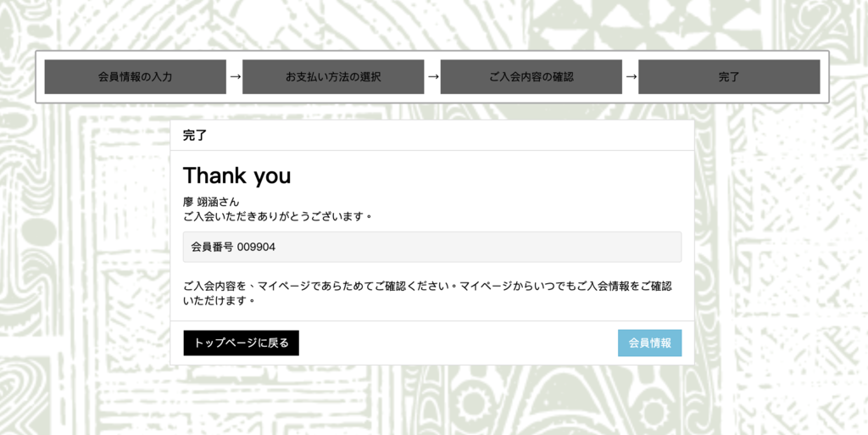The image size is (868, 435).
Task: Return home via トップページに戻る button
Action: 242,343
